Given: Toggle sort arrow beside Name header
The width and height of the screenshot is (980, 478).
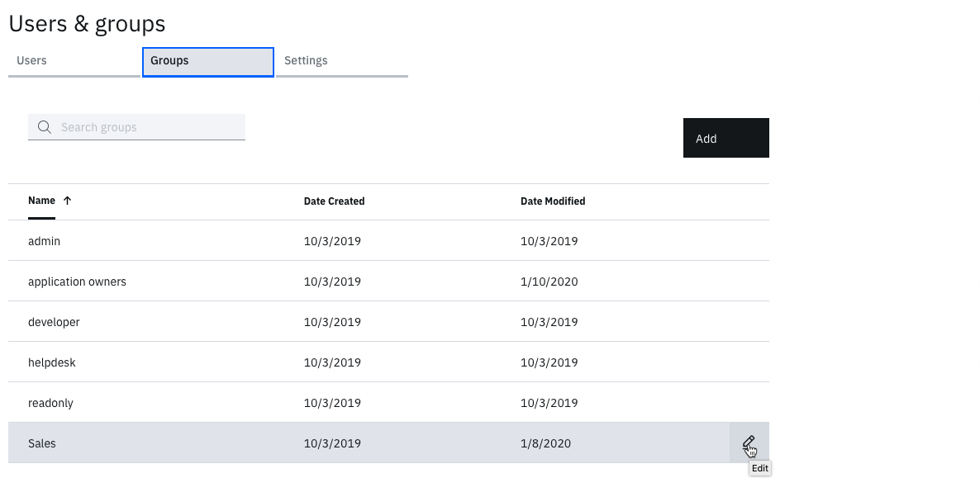Looking at the screenshot, I should [68, 201].
